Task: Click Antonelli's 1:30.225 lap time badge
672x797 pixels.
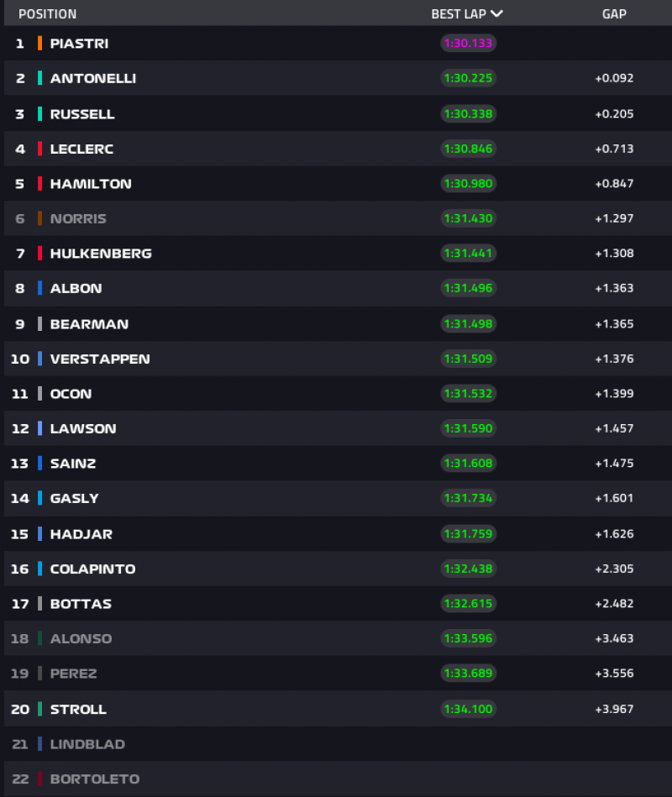Action: (x=469, y=78)
